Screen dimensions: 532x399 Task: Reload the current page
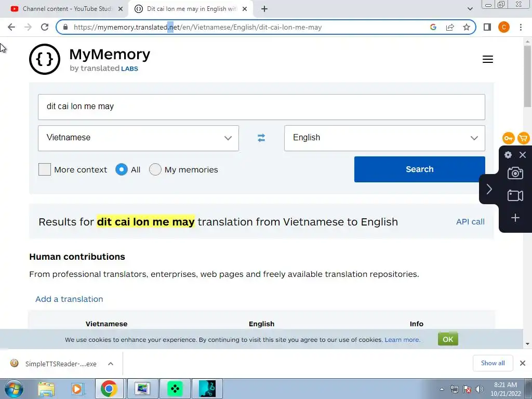[45, 27]
